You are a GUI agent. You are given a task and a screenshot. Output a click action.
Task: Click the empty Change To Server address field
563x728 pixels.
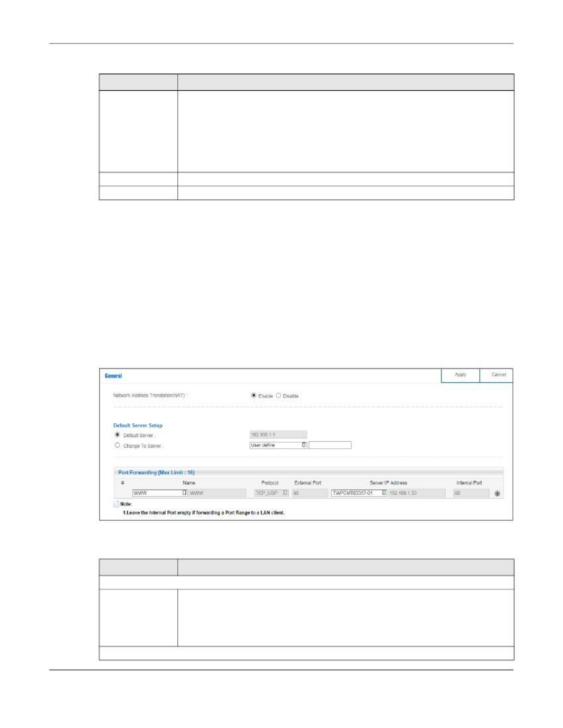(x=330, y=445)
